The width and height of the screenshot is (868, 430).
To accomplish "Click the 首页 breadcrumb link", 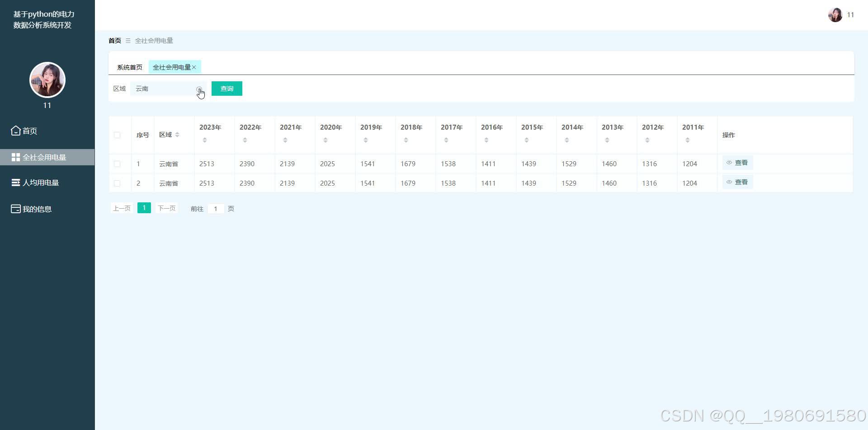I will 115,41.
